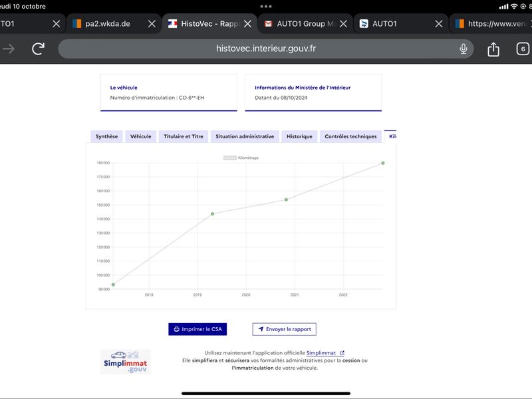
Task: Switch to the https://www.ven... tab
Action: pos(491,24)
